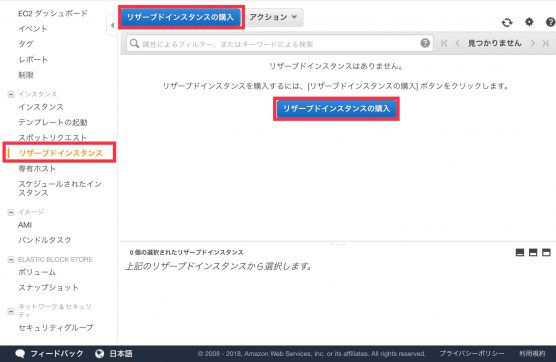Image resolution: width=556 pixels, height=362 pixels.
Task: Collapse the ネットワーク & セキュリティ section
Action: click(11, 312)
